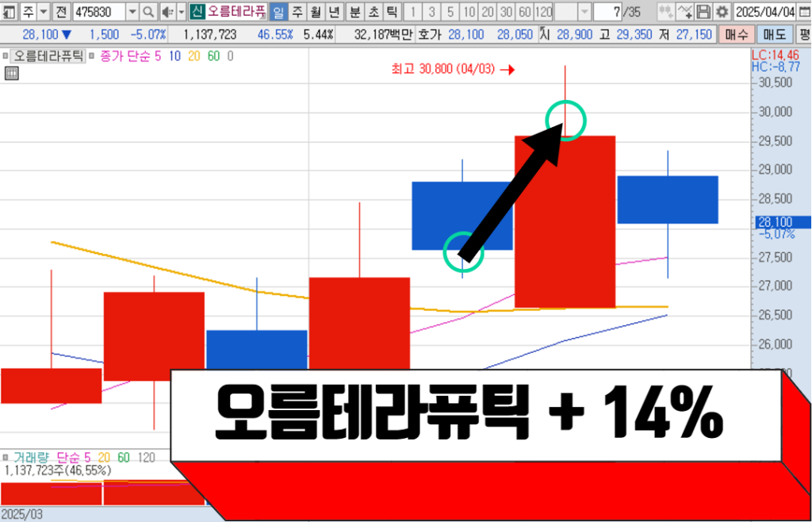Select the 30 interval button
This screenshot has height=522, width=812.
(x=506, y=11)
